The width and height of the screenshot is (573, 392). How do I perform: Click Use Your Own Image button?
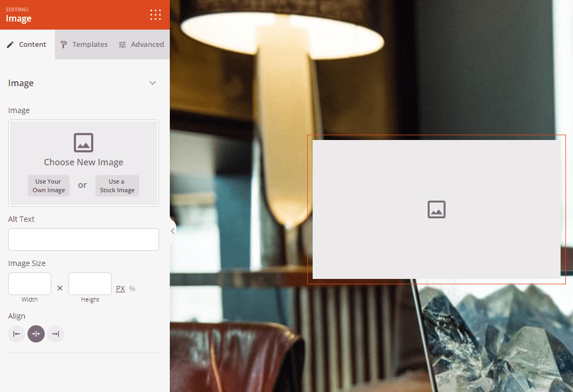[49, 186]
